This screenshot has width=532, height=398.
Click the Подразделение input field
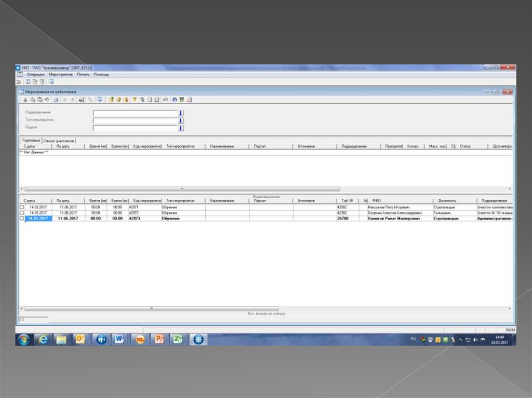(135, 113)
